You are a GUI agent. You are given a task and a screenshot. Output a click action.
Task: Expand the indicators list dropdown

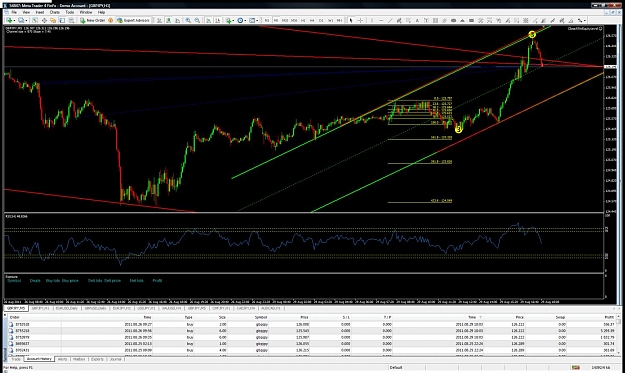coord(234,20)
